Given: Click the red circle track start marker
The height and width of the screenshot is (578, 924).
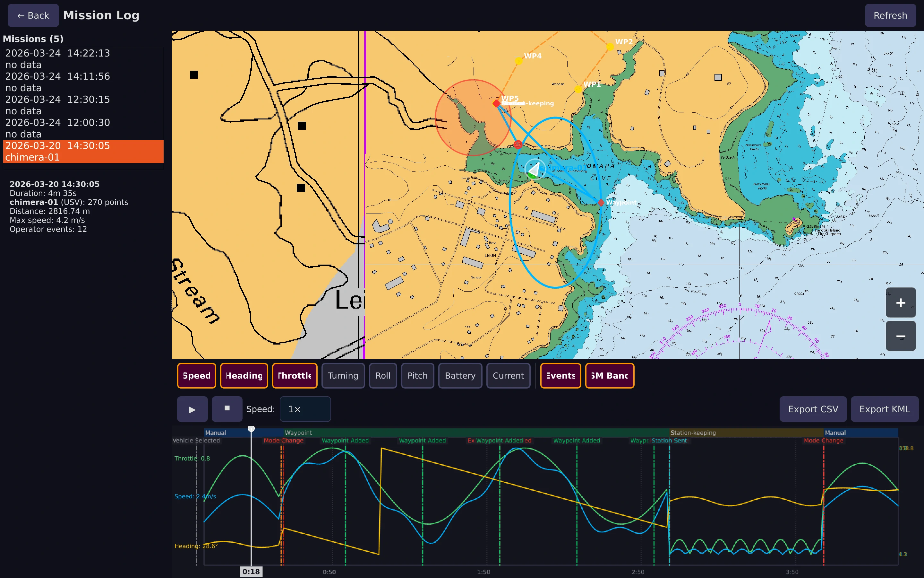Looking at the screenshot, I should pyautogui.click(x=518, y=144).
